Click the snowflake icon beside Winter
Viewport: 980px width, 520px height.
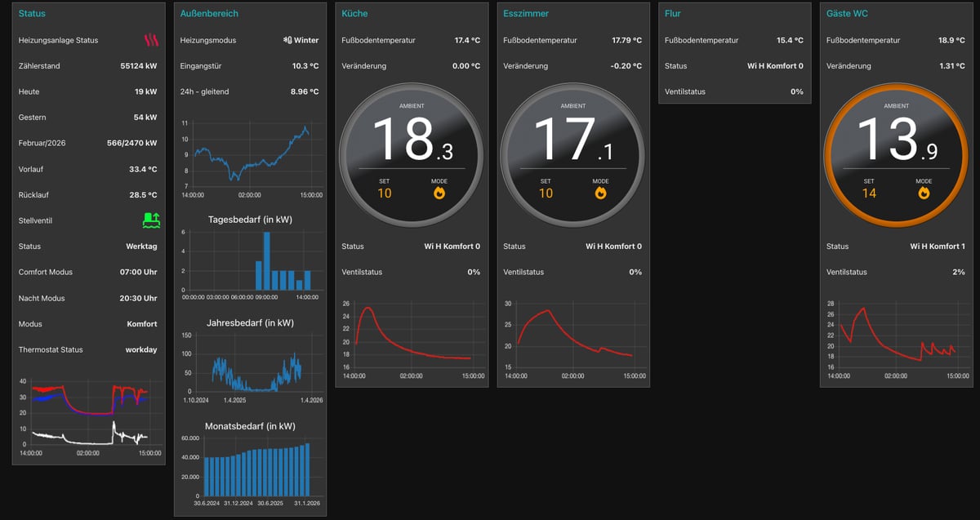(287, 40)
